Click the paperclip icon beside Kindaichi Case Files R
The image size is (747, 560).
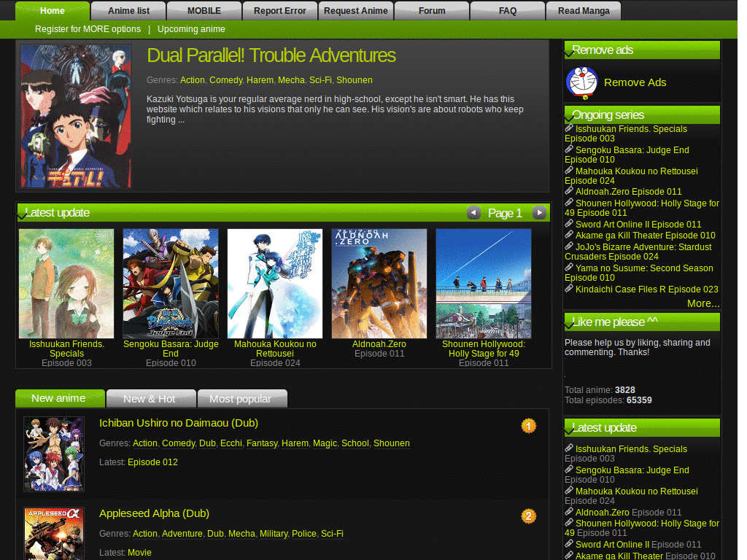coord(568,289)
